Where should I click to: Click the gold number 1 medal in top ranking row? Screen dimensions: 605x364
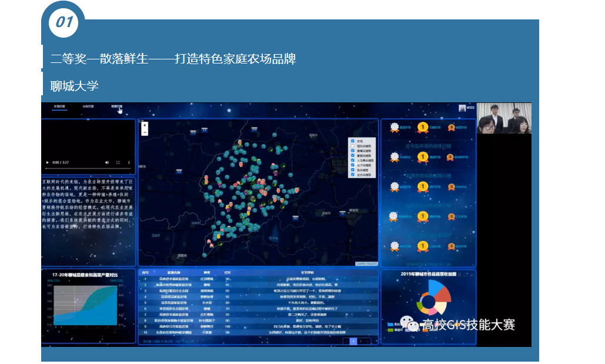point(422,126)
